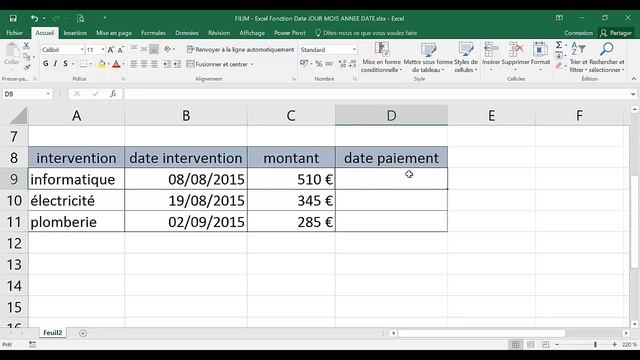Toggle Renvoyer à la ligne automatiquement
Viewport: 640px width, 360px height.
(240, 49)
